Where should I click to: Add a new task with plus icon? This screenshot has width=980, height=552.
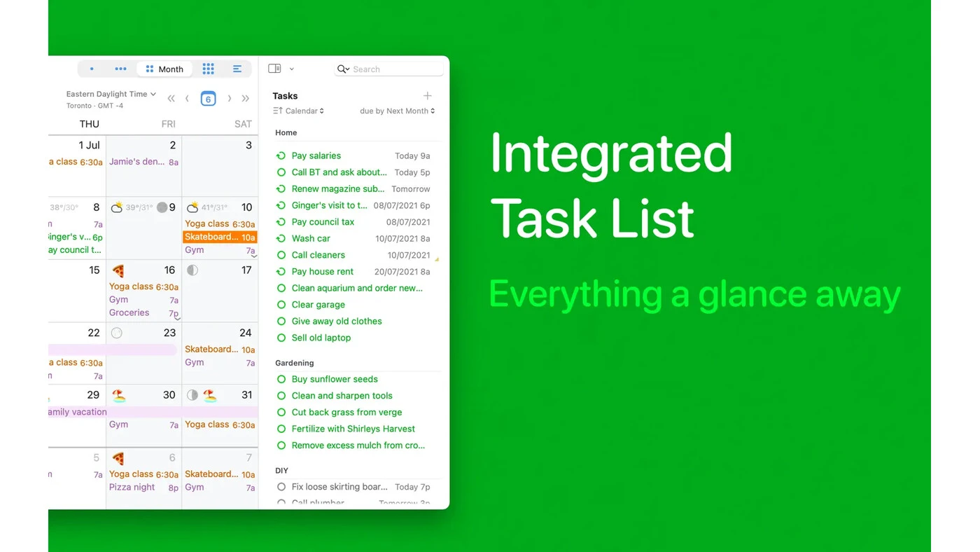(x=428, y=96)
